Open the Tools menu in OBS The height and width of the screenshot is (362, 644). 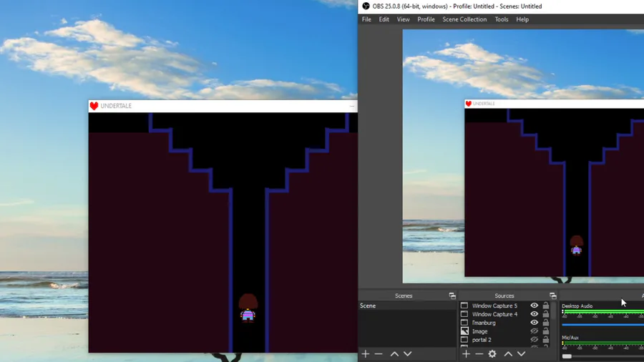point(502,19)
